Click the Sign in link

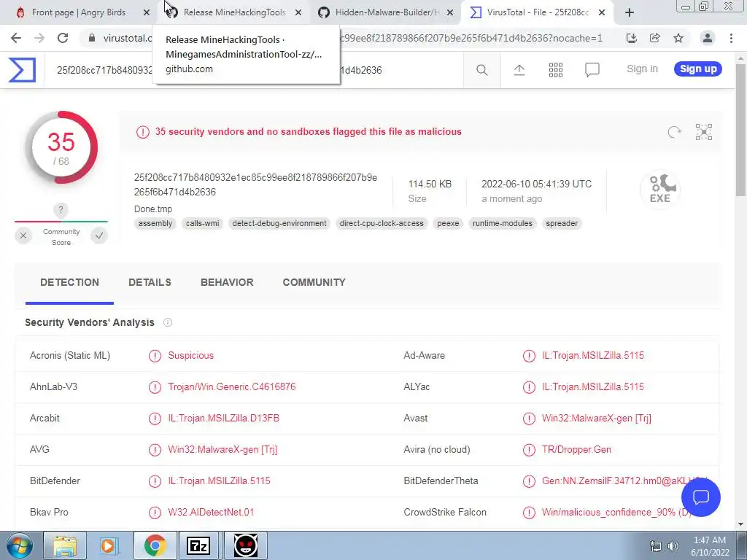coord(642,69)
